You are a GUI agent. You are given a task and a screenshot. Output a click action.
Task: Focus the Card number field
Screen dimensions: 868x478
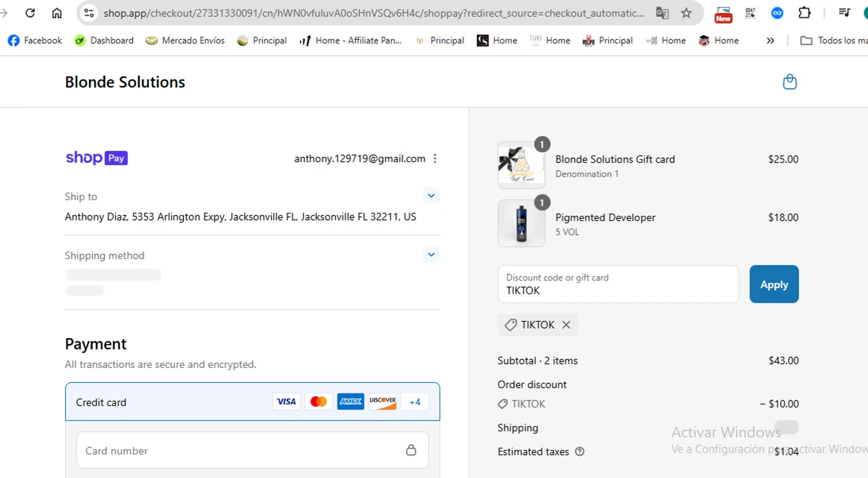(252, 450)
